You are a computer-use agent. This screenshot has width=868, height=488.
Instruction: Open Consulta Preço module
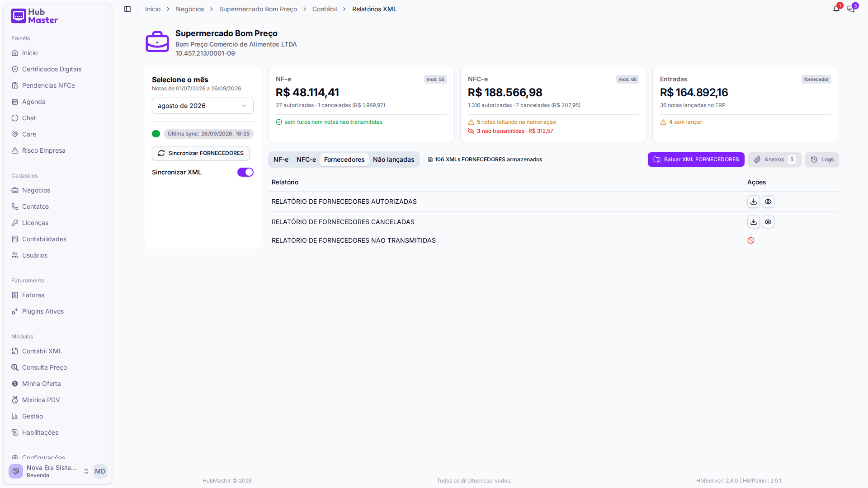pyautogui.click(x=58, y=367)
